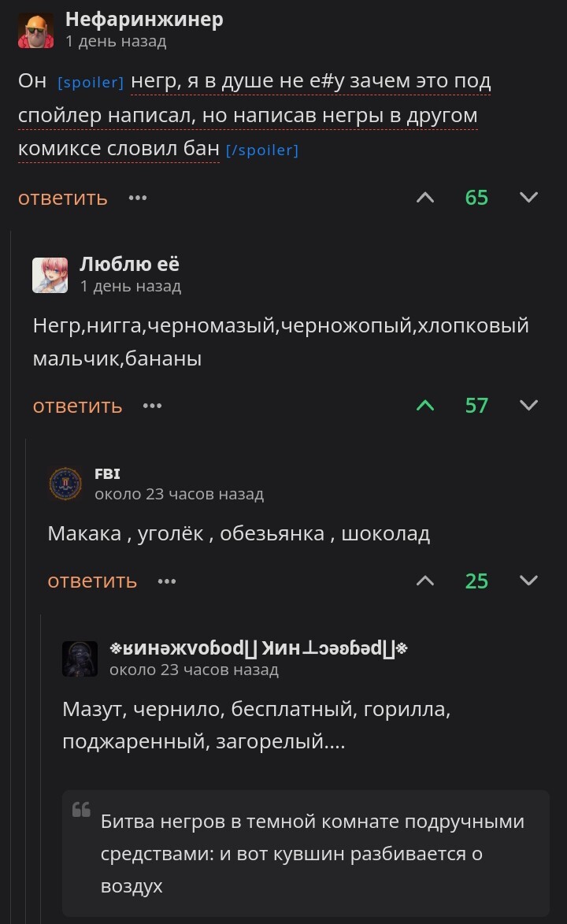Downvote the comment by Люблю её

(x=529, y=406)
